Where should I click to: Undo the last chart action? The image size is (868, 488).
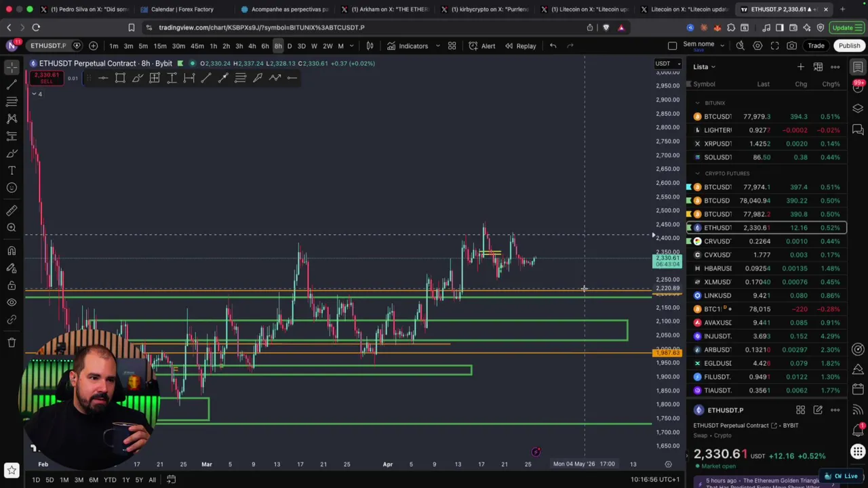[x=553, y=45]
